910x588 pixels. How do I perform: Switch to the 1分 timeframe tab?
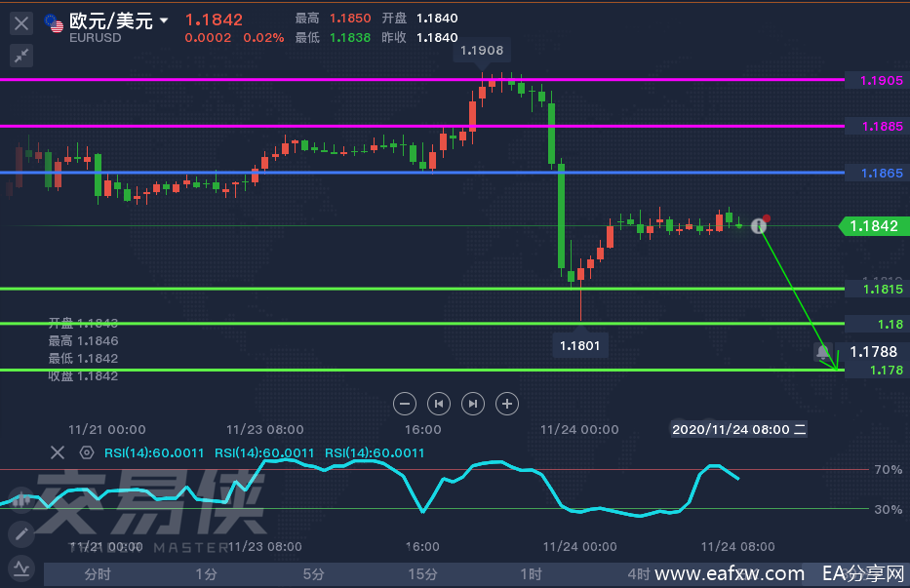click(206, 573)
